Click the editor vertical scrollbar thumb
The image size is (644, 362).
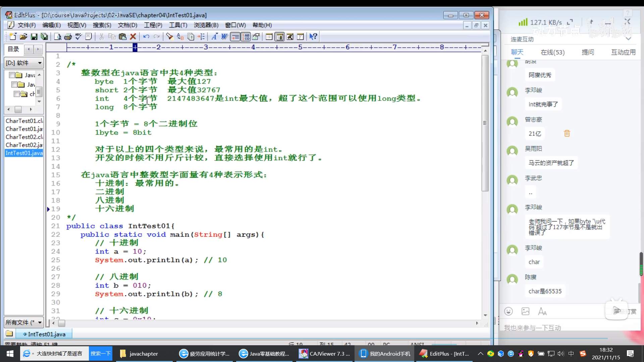pyautogui.click(x=485, y=123)
